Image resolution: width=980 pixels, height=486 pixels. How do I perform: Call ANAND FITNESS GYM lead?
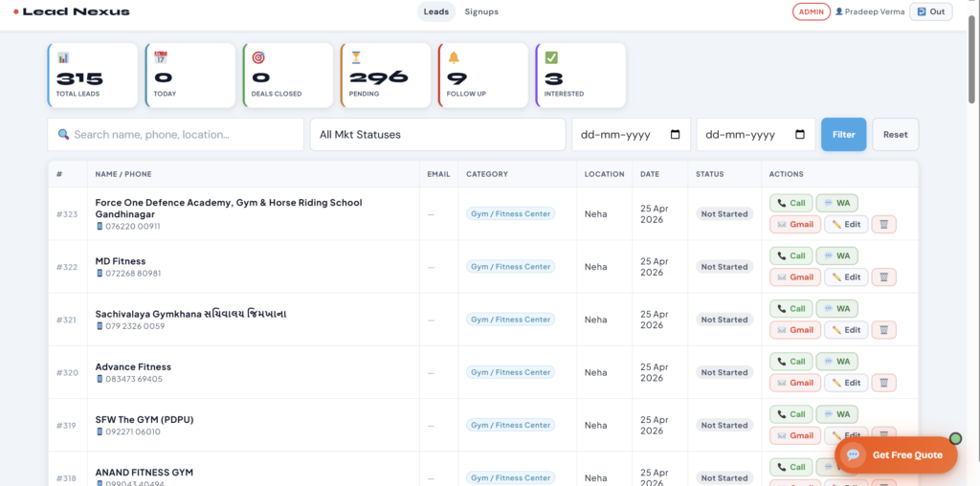click(x=791, y=467)
